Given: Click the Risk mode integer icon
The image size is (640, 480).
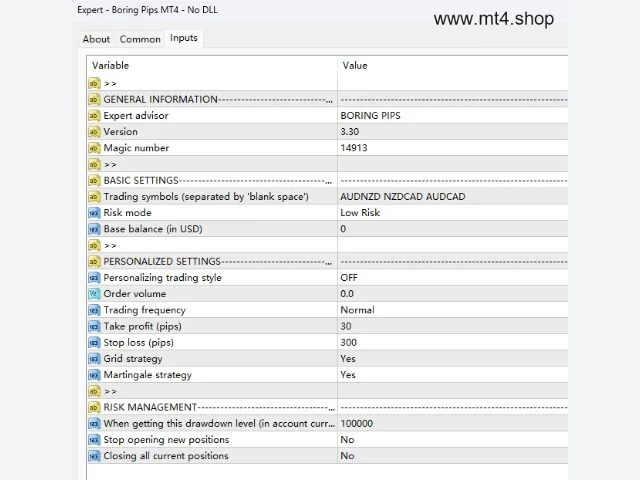Looking at the screenshot, I should click(94, 213).
